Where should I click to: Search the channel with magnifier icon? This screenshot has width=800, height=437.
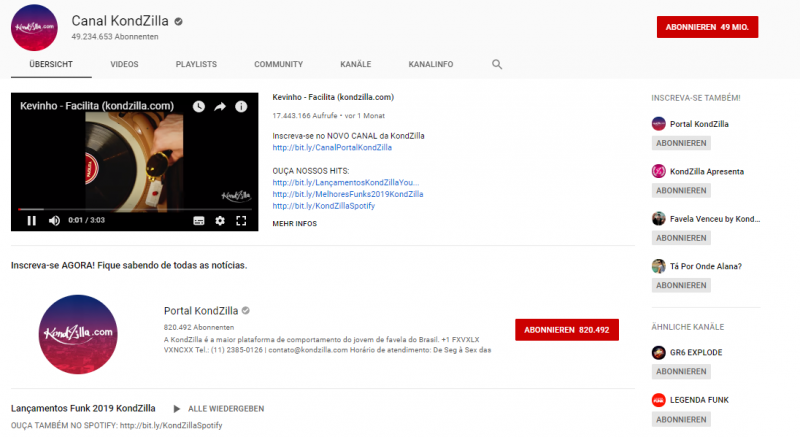pos(497,64)
